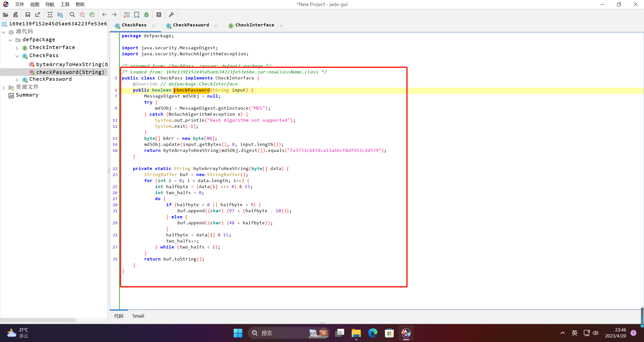Open File Explorer from taskbar

click(356, 333)
